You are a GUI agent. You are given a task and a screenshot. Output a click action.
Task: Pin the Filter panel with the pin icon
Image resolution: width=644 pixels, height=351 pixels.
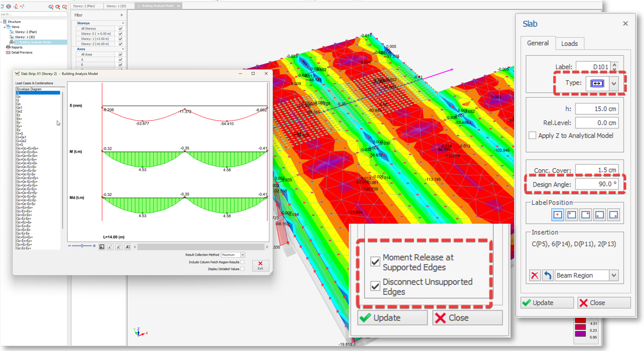click(121, 15)
